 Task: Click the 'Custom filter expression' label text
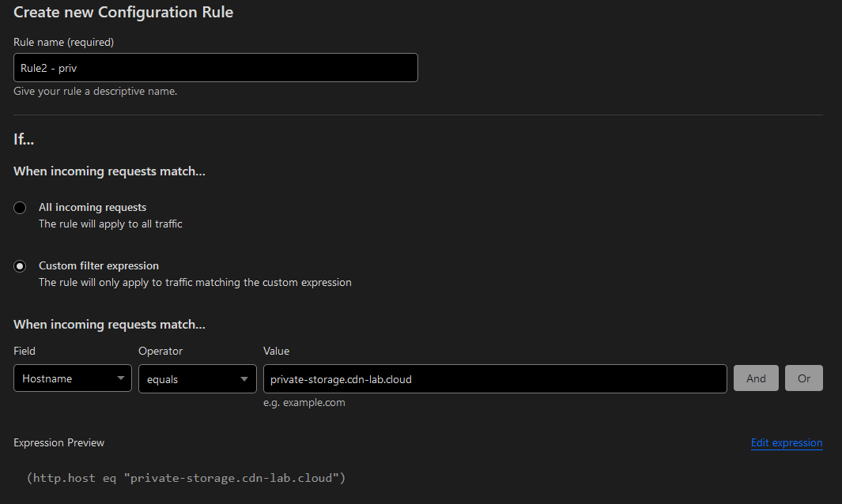point(99,265)
